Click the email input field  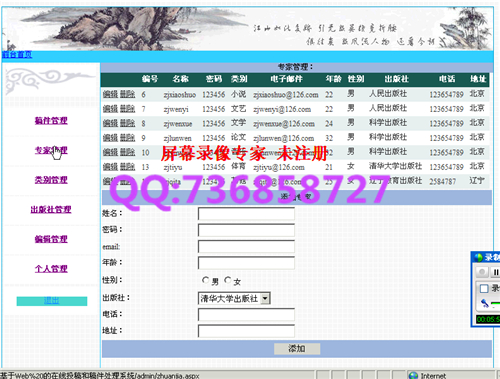[x=246, y=247]
